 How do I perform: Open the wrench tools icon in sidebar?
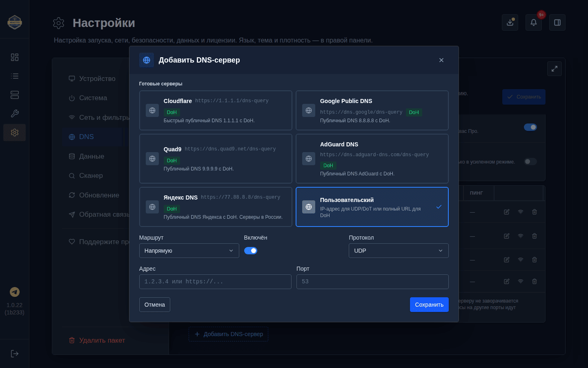[15, 114]
